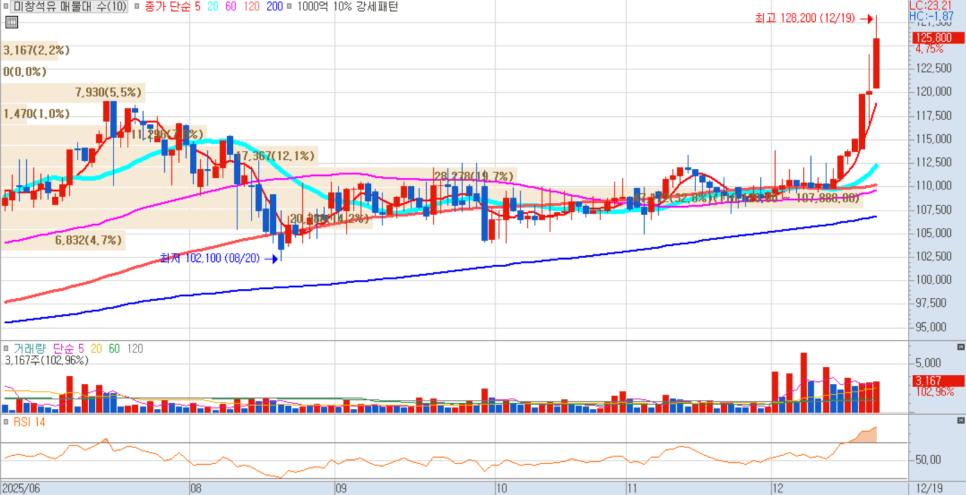Select the 미창석유 매물대 수(10) indicator label
The image size is (966, 495).
click(70, 7)
